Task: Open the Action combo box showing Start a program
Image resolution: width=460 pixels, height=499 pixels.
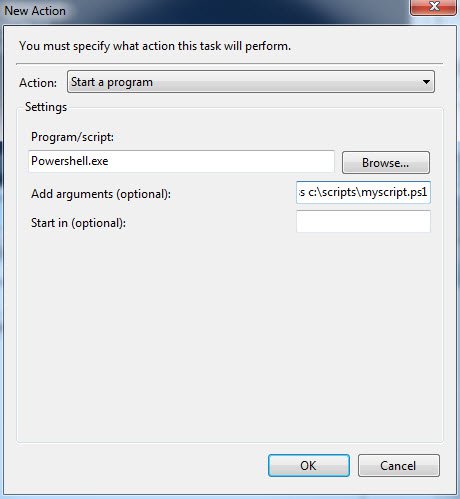Action: tap(251, 82)
